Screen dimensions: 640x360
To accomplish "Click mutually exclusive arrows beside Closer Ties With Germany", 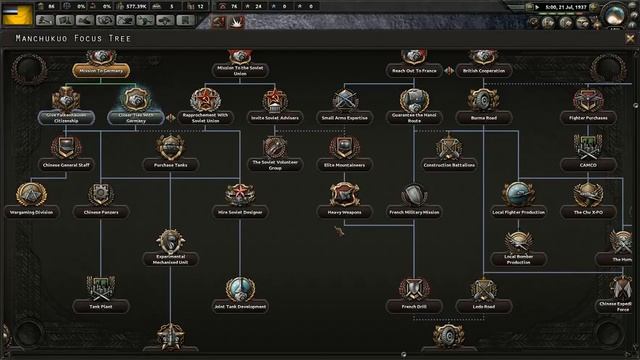I will [171, 118].
